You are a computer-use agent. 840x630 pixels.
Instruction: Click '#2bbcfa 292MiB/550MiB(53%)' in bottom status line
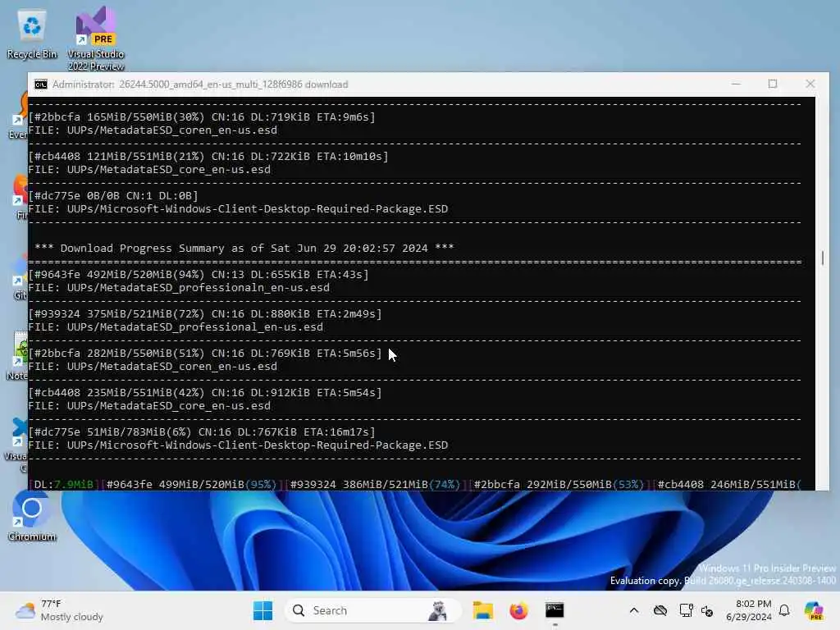[x=559, y=484]
